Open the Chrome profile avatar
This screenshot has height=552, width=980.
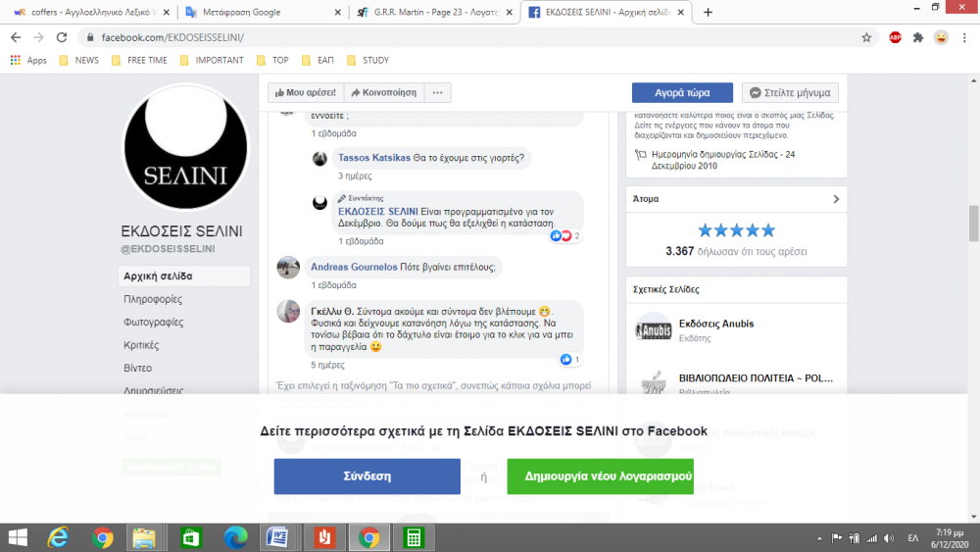point(941,37)
